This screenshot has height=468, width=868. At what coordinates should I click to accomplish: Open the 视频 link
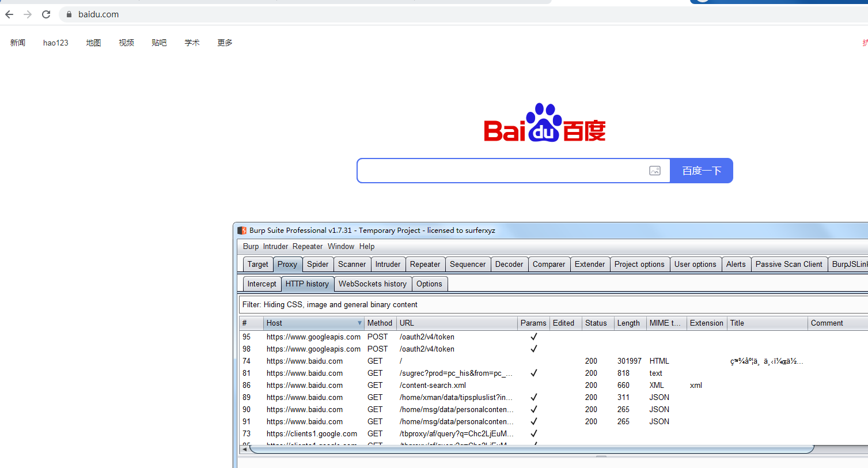[x=126, y=43]
